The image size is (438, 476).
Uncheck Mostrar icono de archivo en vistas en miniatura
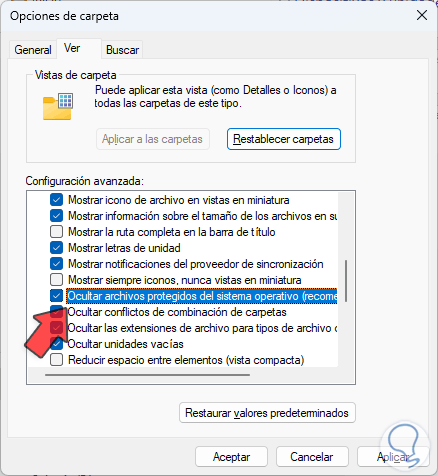coord(57,200)
